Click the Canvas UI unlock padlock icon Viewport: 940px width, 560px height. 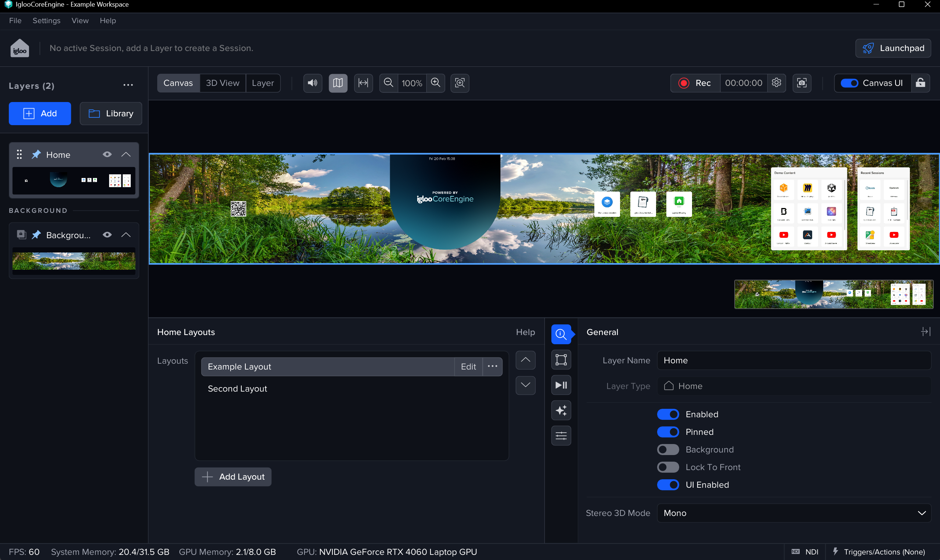tap(921, 83)
